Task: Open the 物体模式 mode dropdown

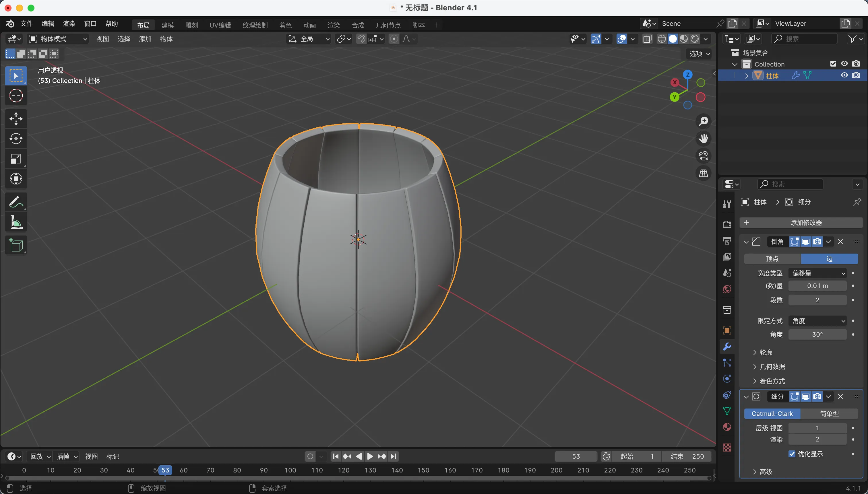Action: tap(58, 39)
